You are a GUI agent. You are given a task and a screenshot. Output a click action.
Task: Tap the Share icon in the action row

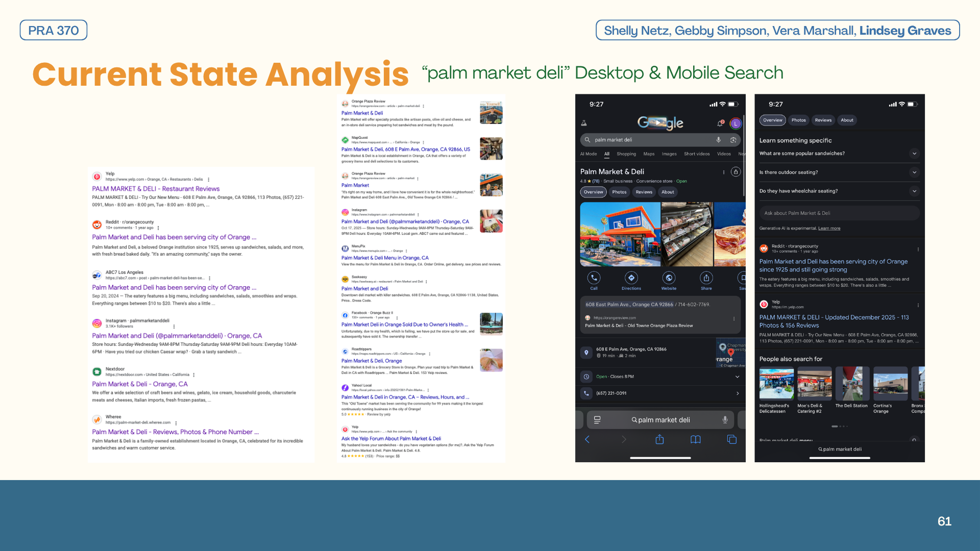(x=706, y=278)
